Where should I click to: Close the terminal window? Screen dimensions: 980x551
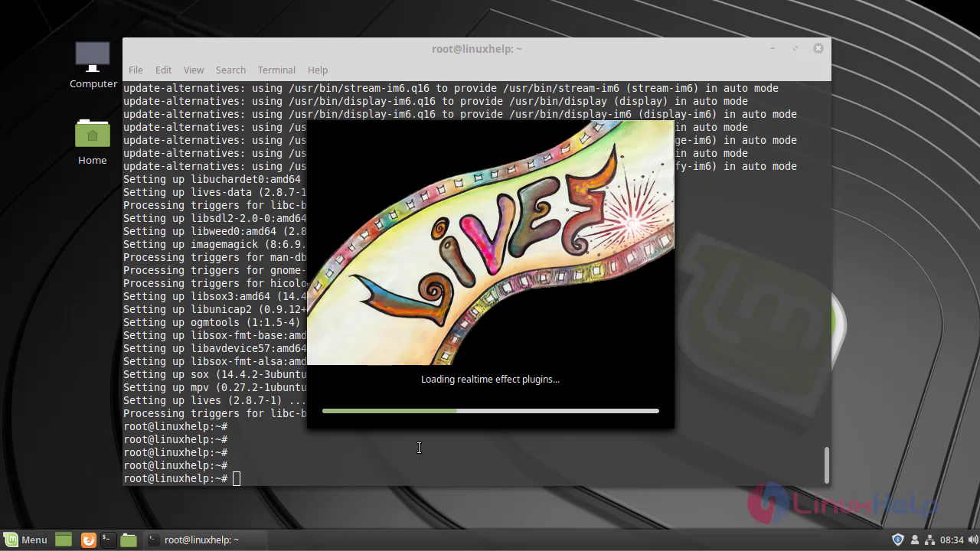coord(818,48)
